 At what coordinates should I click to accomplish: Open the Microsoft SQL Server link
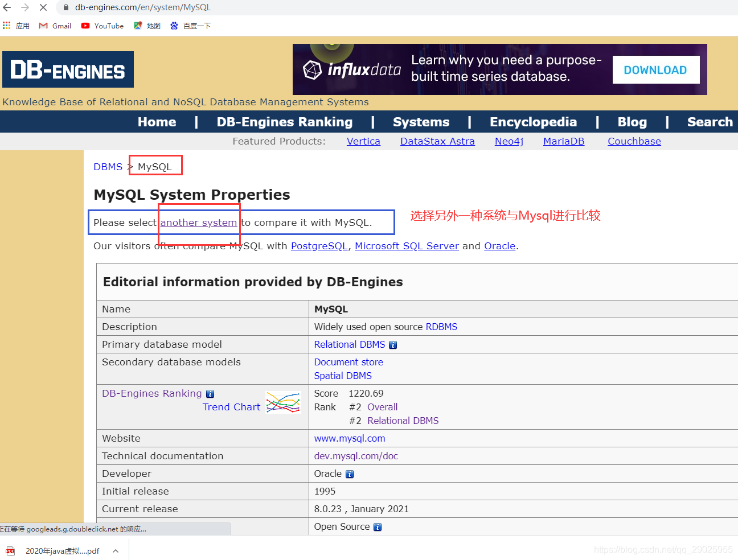pyautogui.click(x=407, y=246)
